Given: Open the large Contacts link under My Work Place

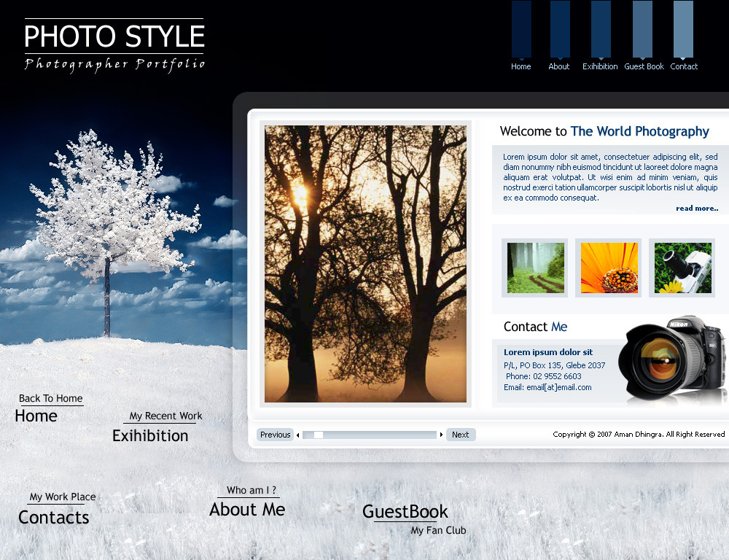Looking at the screenshot, I should click(x=53, y=517).
